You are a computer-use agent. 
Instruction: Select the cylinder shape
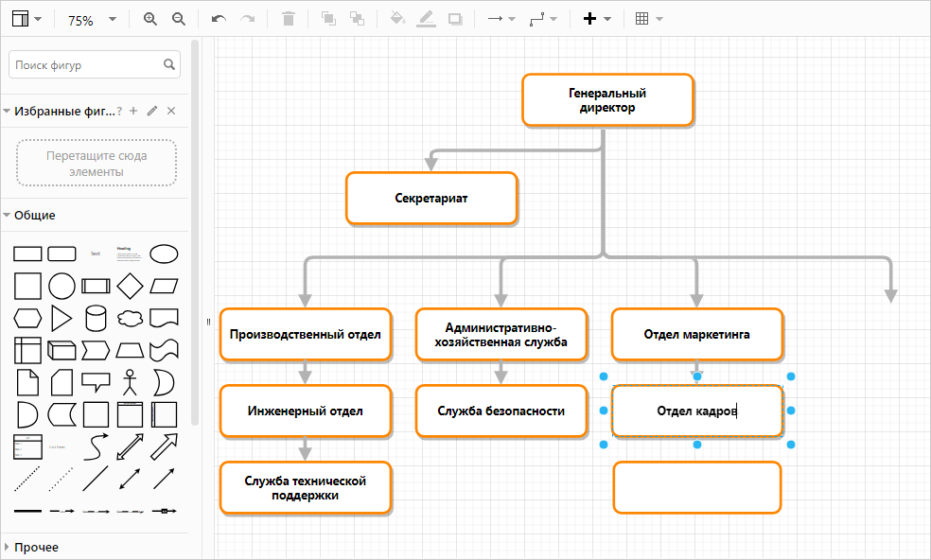pyautogui.click(x=96, y=318)
